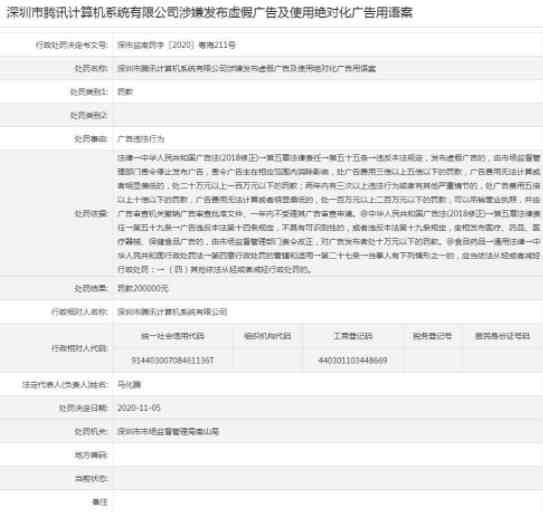The height and width of the screenshot is (512, 543).
Task: Click the penalty amount 罚款200000元
Action: tap(143, 288)
